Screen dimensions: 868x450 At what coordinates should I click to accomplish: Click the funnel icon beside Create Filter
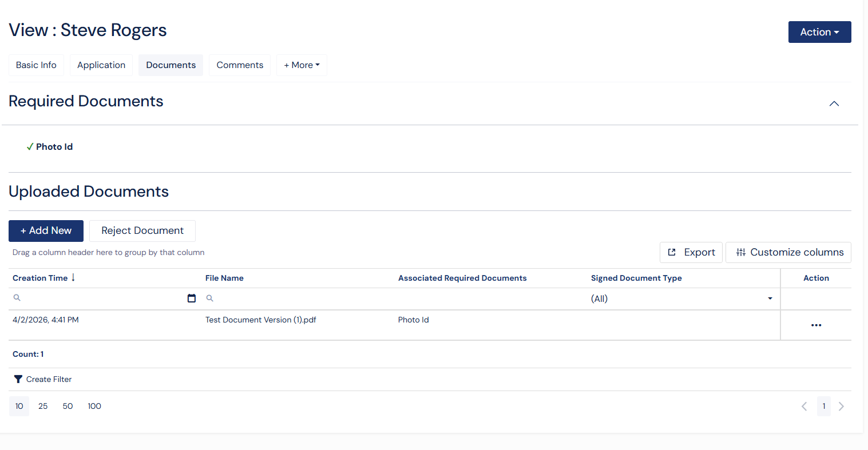18,379
